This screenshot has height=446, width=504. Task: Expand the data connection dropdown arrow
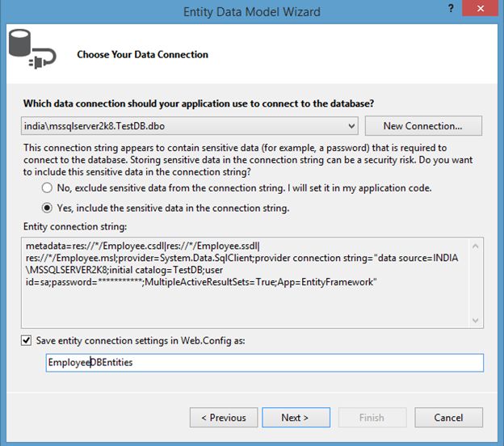(x=351, y=126)
